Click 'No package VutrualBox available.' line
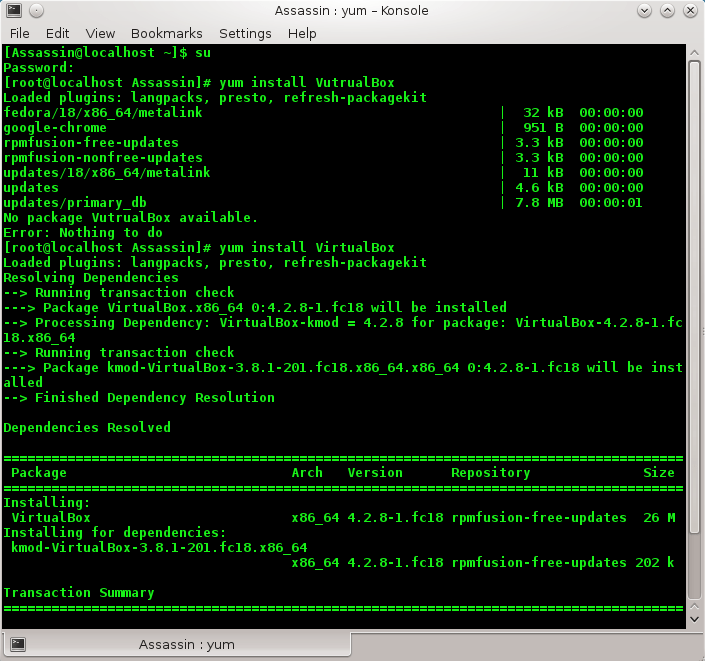The image size is (705, 661). pos(130,218)
